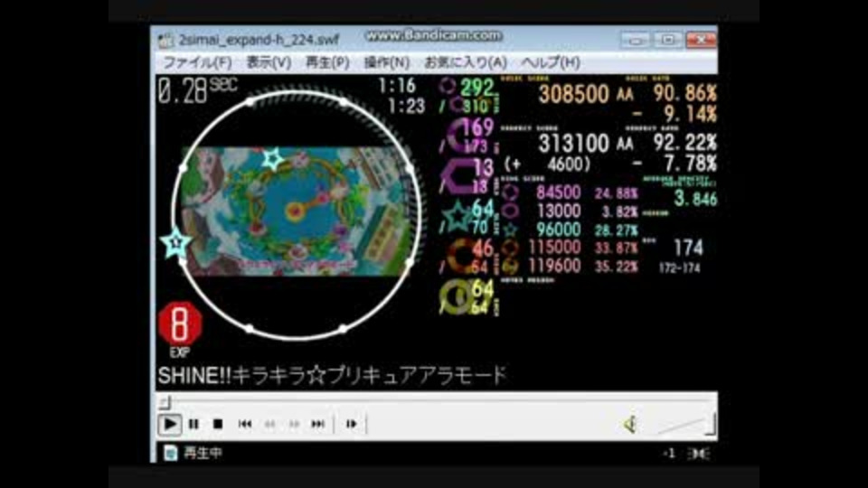Click the frame step button

(351, 425)
